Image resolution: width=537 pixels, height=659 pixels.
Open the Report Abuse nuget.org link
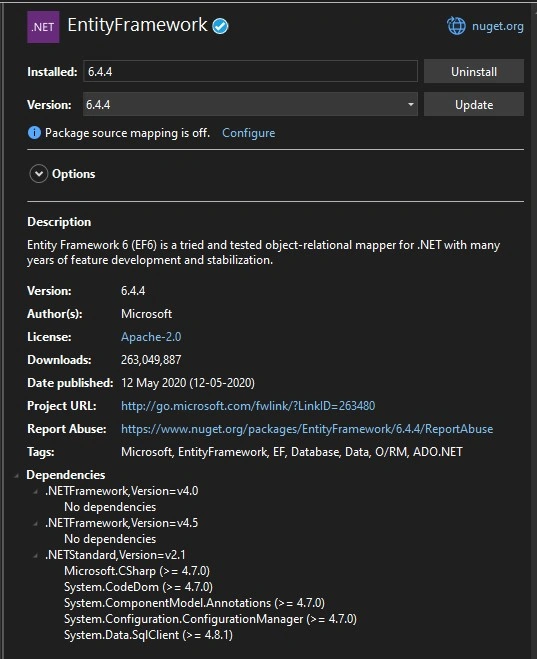(307, 429)
